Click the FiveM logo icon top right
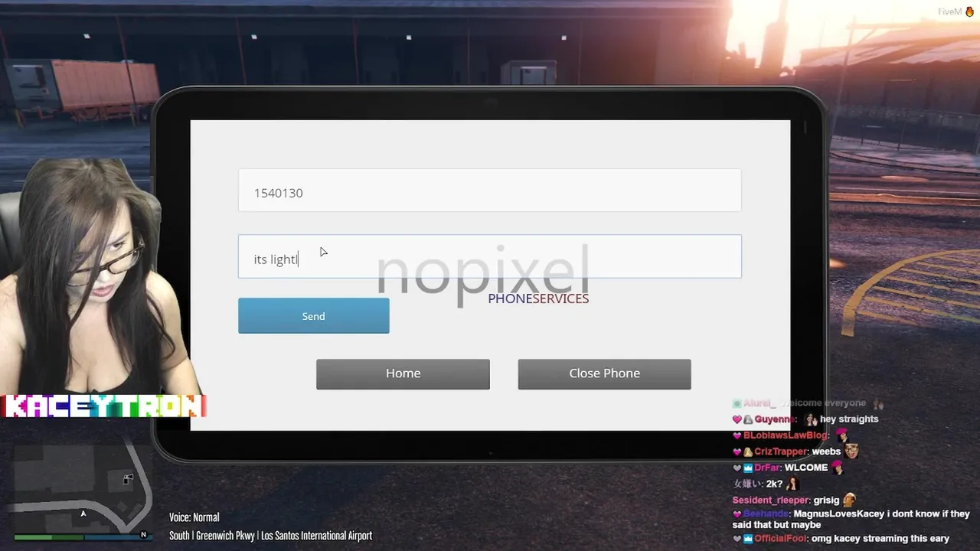Viewport: 980px width, 551px height. tap(969, 11)
